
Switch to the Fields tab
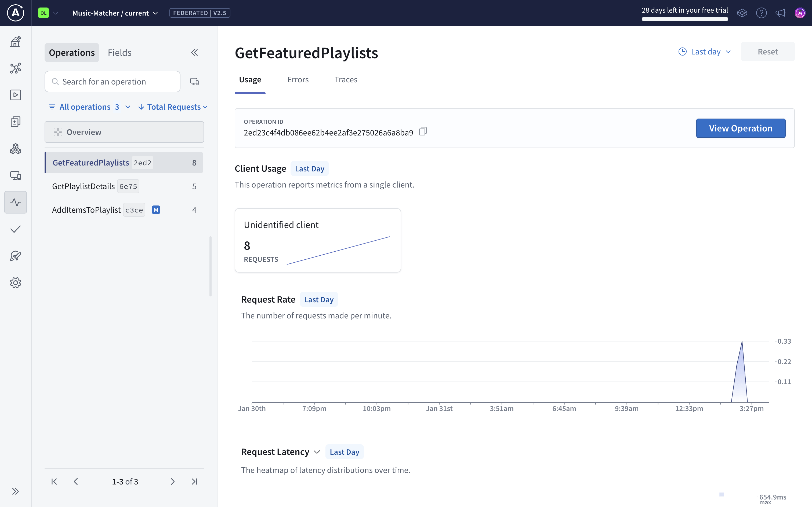click(x=119, y=52)
